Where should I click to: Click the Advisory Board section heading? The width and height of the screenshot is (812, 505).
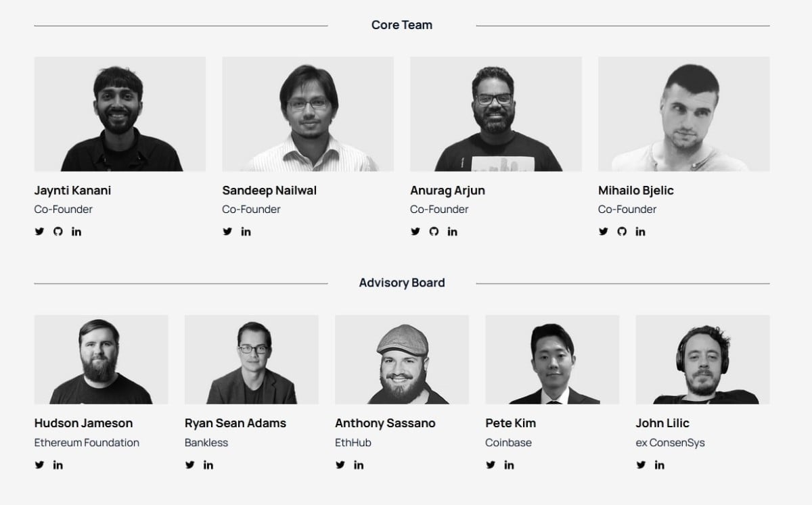[402, 283]
